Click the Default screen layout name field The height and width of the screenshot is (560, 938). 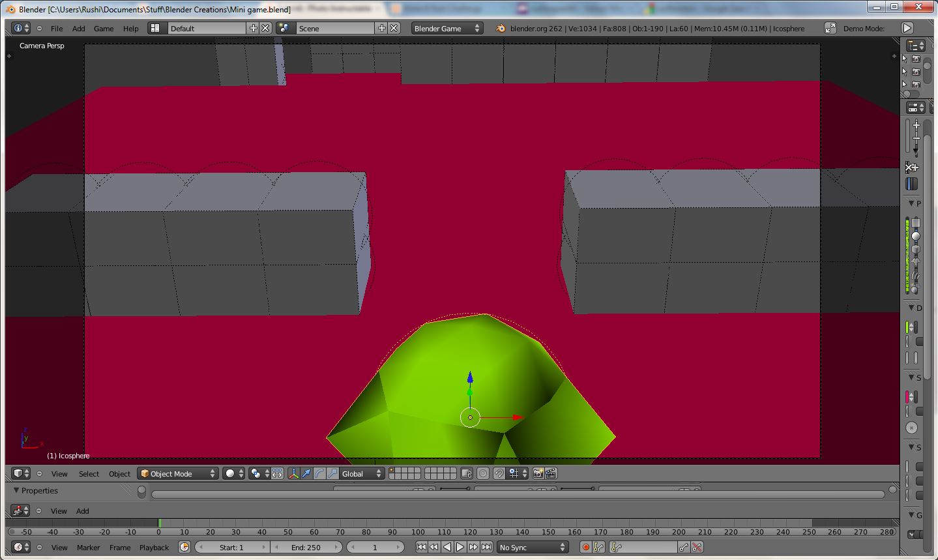tap(205, 28)
